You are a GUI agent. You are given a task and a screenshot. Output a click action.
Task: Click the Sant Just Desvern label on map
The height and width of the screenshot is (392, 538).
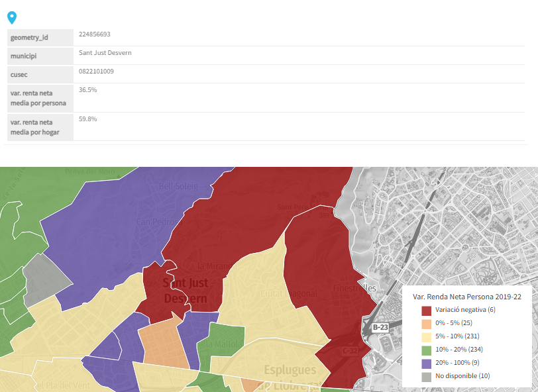[x=186, y=291]
